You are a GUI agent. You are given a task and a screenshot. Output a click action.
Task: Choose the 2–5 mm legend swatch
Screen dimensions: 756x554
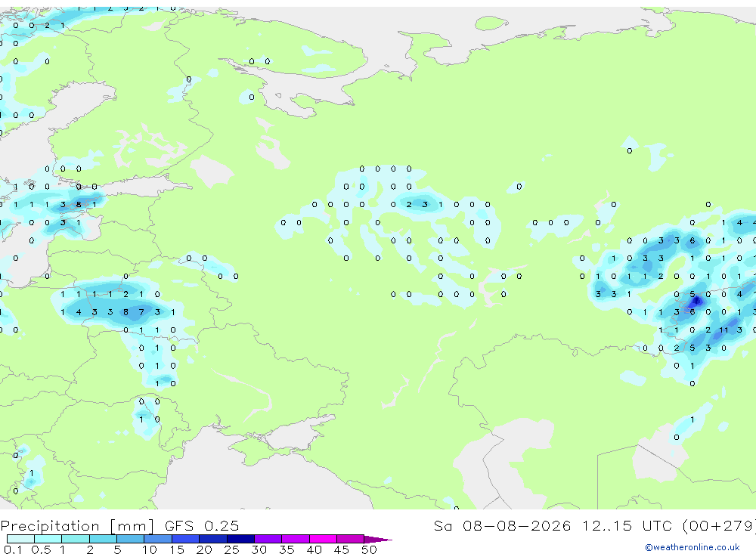[103, 539]
